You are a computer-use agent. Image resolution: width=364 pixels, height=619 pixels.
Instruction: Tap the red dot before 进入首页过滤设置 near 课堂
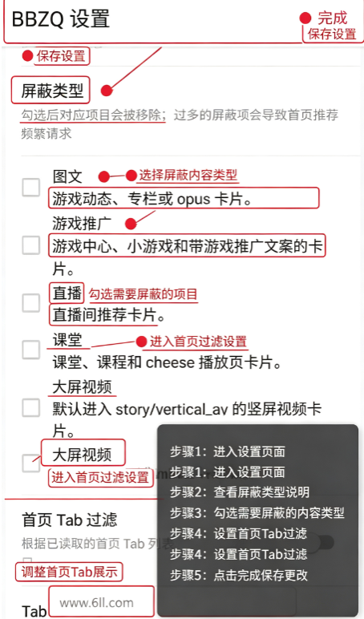click(141, 342)
